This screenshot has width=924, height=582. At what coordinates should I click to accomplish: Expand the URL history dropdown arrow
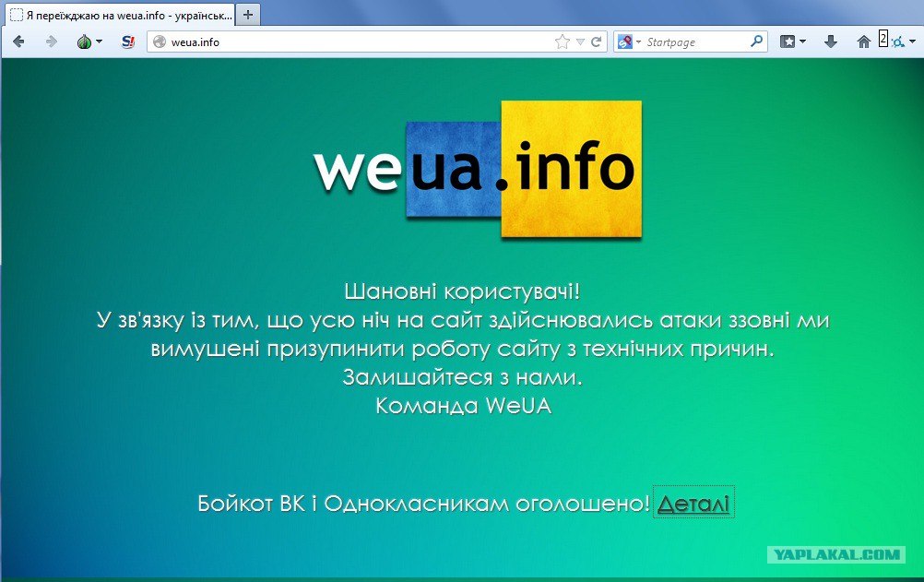[x=580, y=42]
